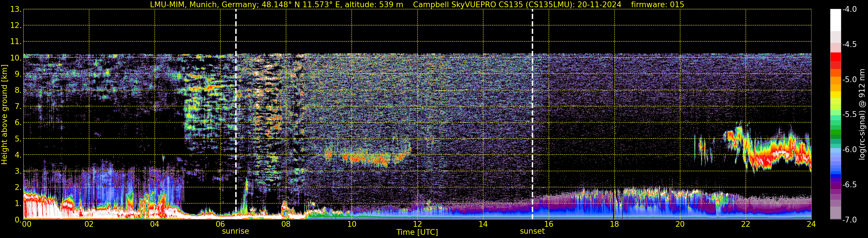Click the '02' time tick label
The height and width of the screenshot is (238, 868).
pyautogui.click(x=89, y=224)
